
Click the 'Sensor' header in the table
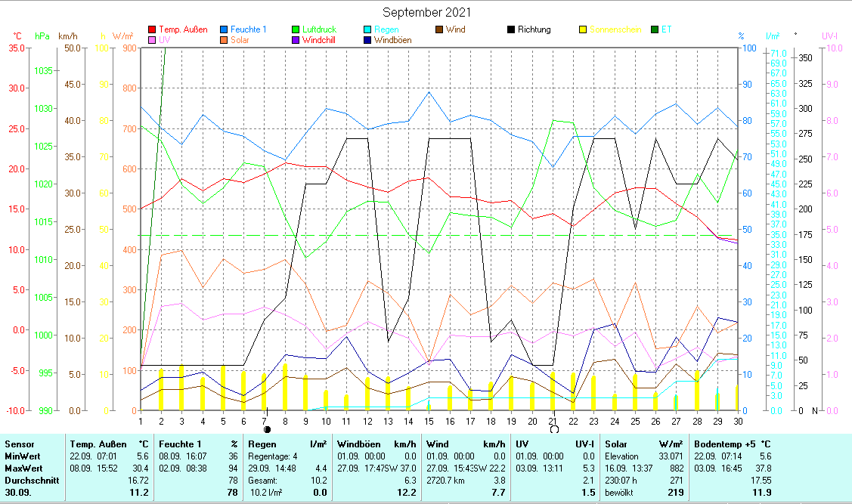coord(20,444)
